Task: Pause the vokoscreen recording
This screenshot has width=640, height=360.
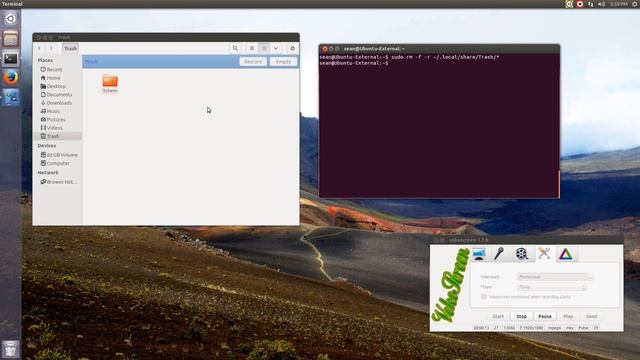Action: point(545,316)
